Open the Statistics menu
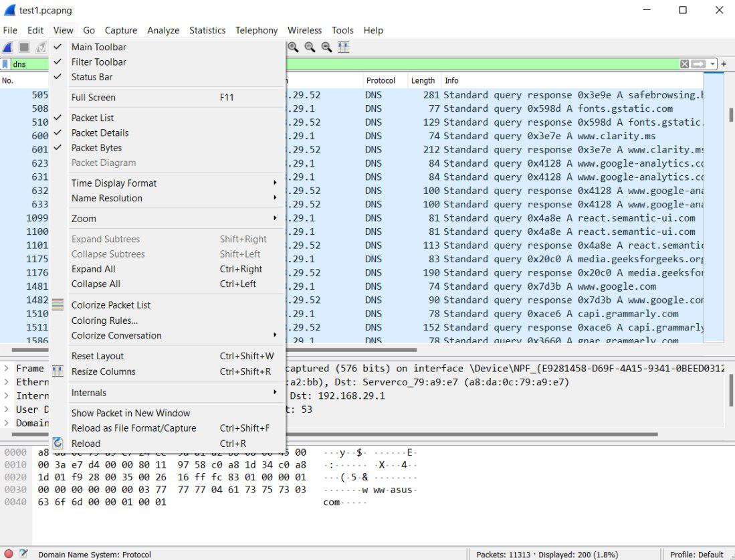Image resolution: width=735 pixels, height=560 pixels. [207, 30]
